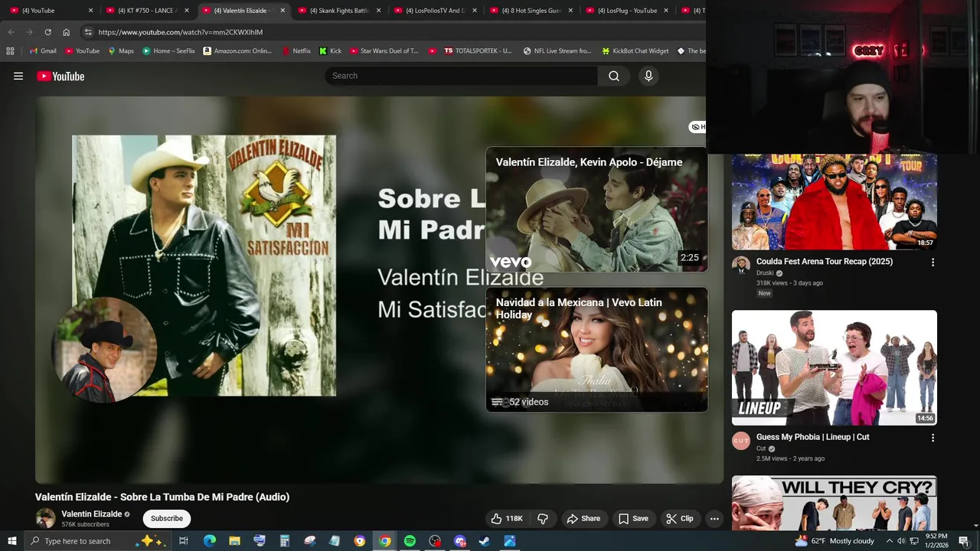This screenshot has height=551, width=980.
Task: Click Druski channel name
Action: (x=766, y=273)
